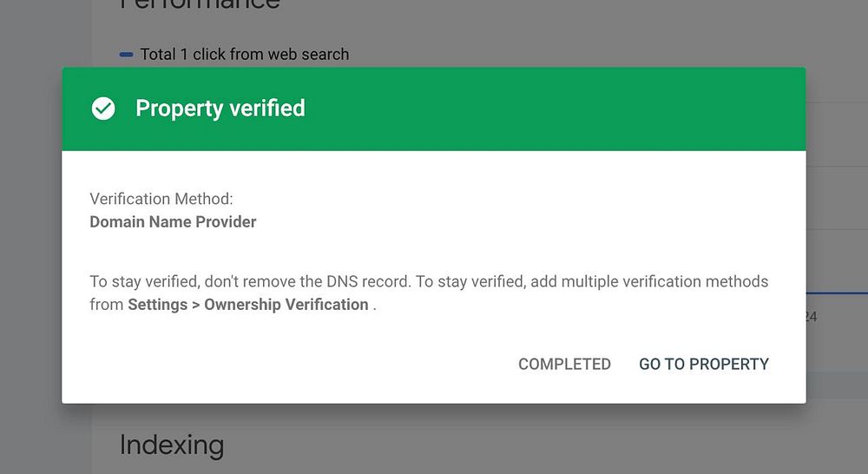This screenshot has width=868, height=474.
Task: Click the bold word Settings in the dialog
Action: [157, 305]
